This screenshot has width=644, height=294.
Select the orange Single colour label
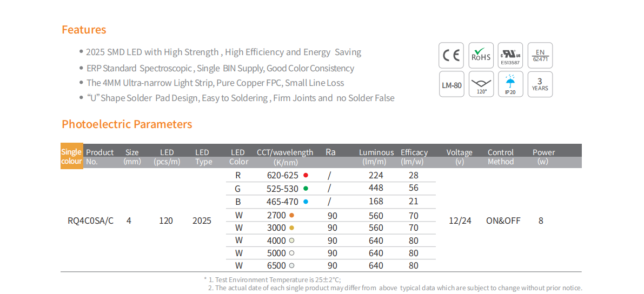71,156
